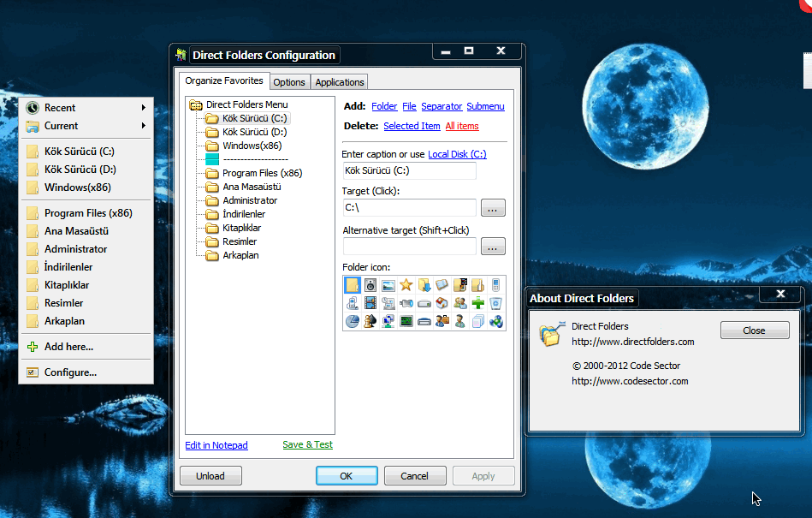The height and width of the screenshot is (518, 812).
Task: Choose the house folder icon
Action: coord(442,303)
